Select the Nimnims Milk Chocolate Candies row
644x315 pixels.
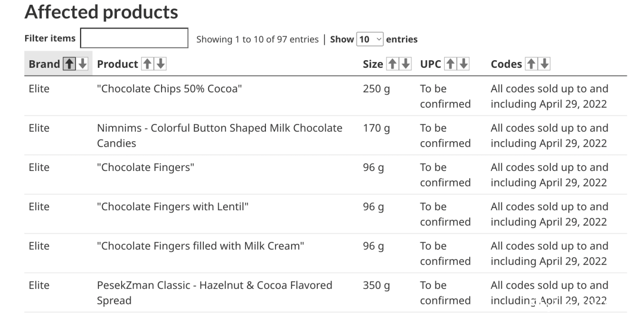pyautogui.click(x=326, y=135)
